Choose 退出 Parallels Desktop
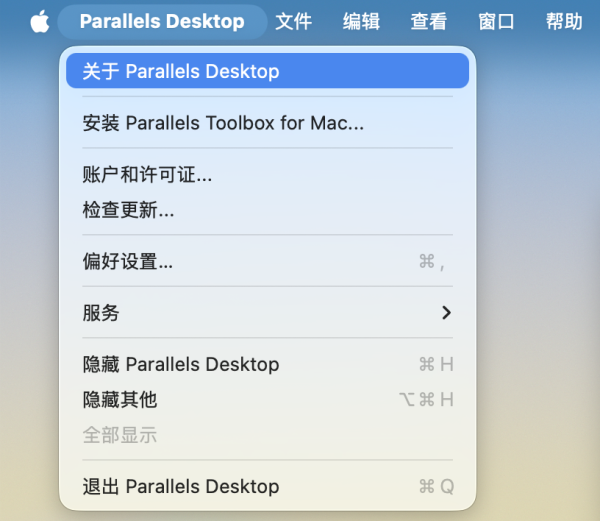 (181, 486)
